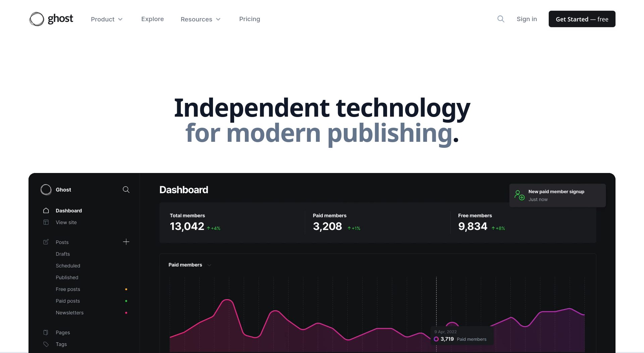
Task: Click the Ghost circle logo in sidebar
Action: (x=46, y=190)
